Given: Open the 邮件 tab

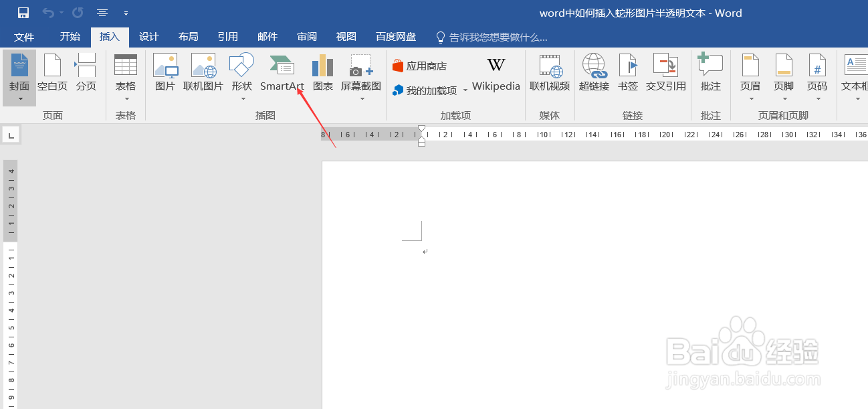Looking at the screenshot, I should tap(267, 37).
